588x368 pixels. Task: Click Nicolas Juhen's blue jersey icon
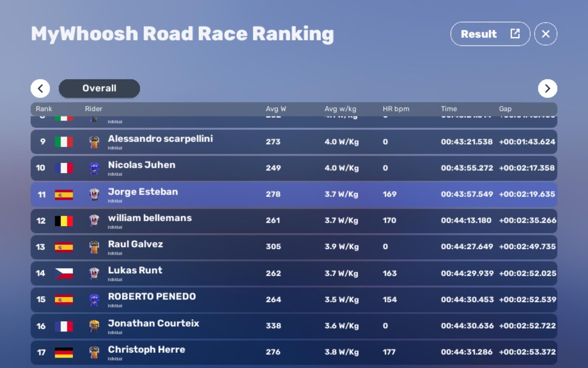94,168
